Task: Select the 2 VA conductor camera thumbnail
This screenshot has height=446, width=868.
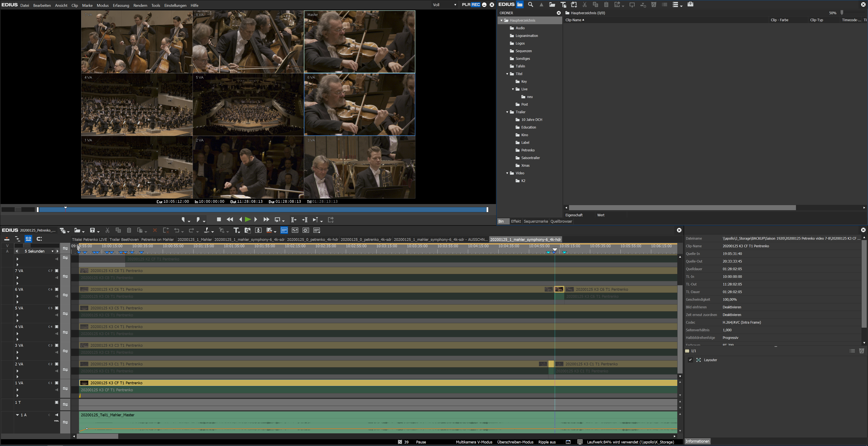Action: (248, 167)
